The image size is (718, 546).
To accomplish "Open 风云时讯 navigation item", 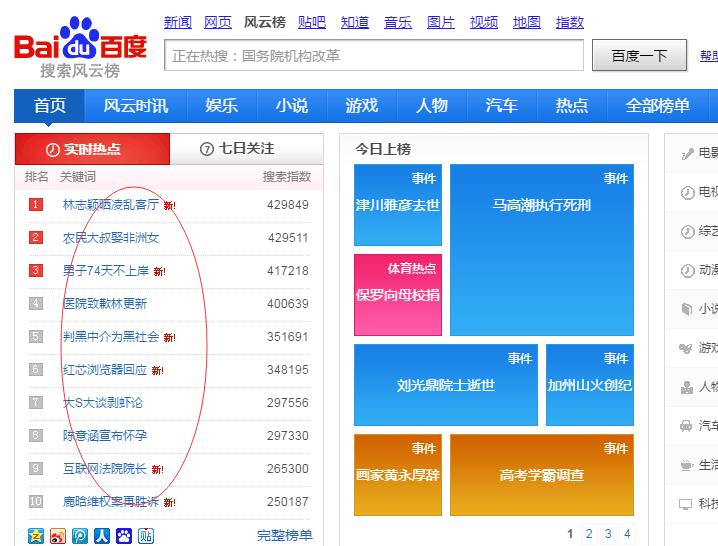I will pyautogui.click(x=136, y=106).
